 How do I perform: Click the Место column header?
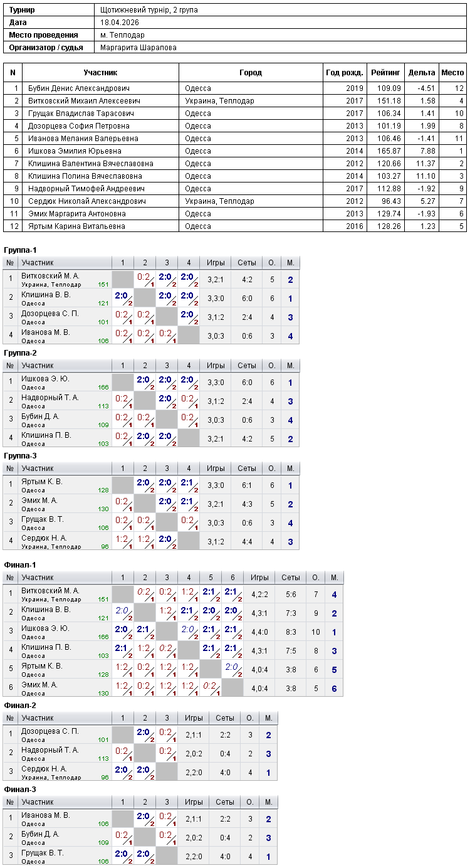[x=452, y=73]
